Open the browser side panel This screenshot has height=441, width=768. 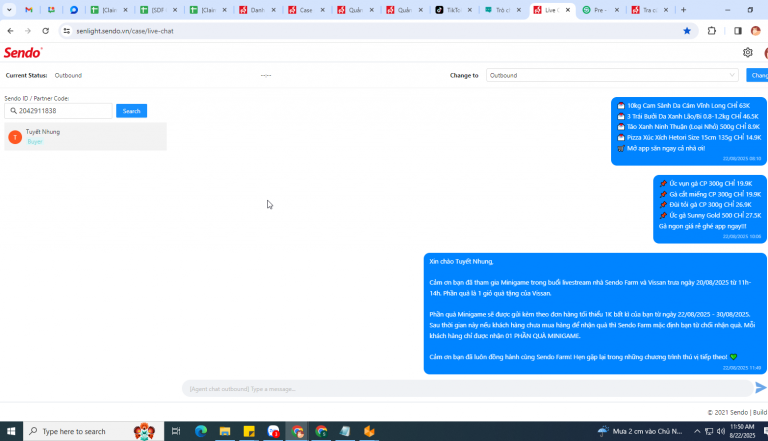tap(738, 31)
